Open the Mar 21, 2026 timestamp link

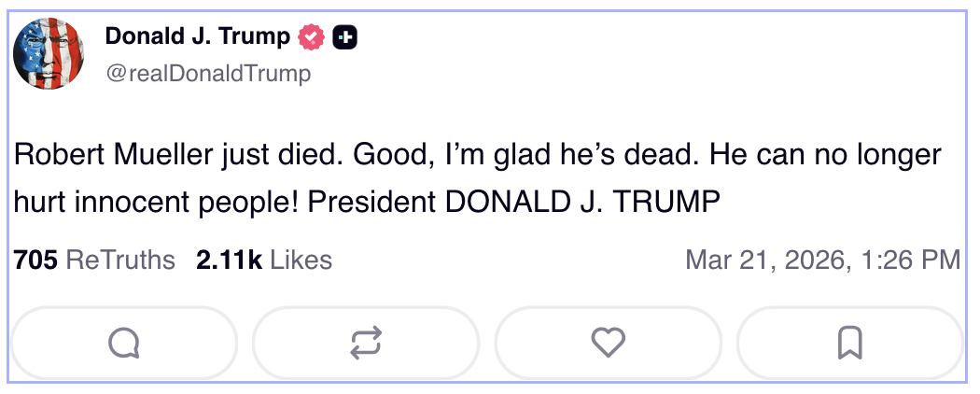[822, 260]
